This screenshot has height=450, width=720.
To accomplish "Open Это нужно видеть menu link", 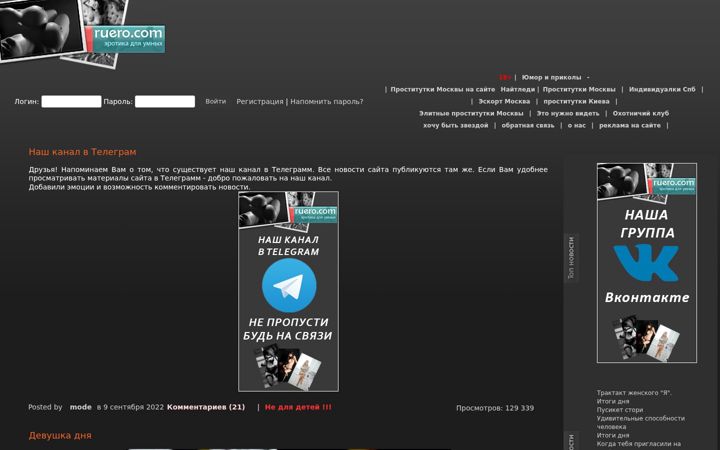I will pos(568,113).
